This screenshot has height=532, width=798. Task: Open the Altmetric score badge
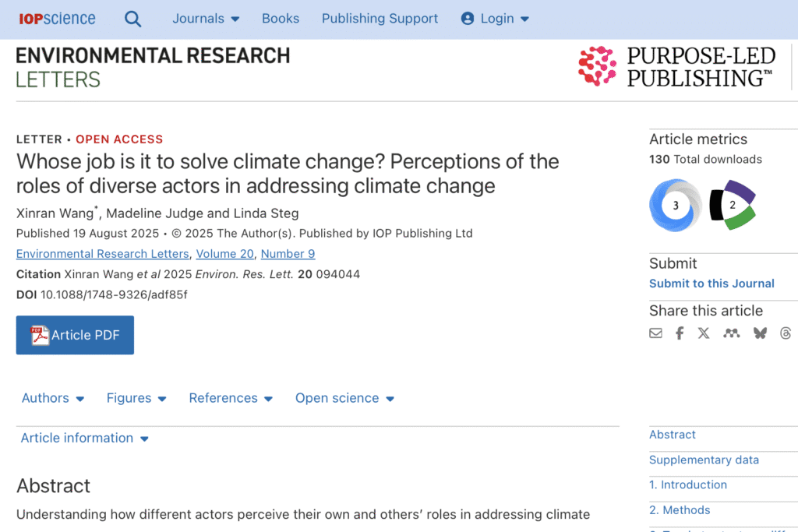click(733, 205)
